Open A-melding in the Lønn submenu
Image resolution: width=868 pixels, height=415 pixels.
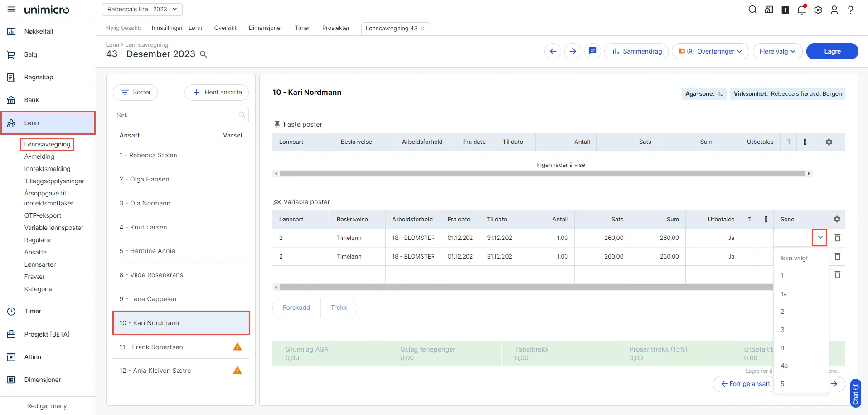[x=39, y=156]
